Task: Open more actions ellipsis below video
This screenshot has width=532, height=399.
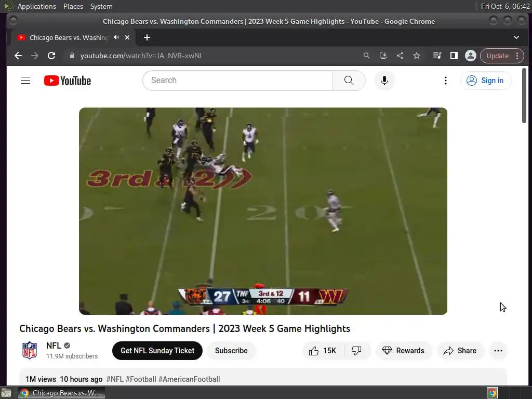Action: (498, 351)
